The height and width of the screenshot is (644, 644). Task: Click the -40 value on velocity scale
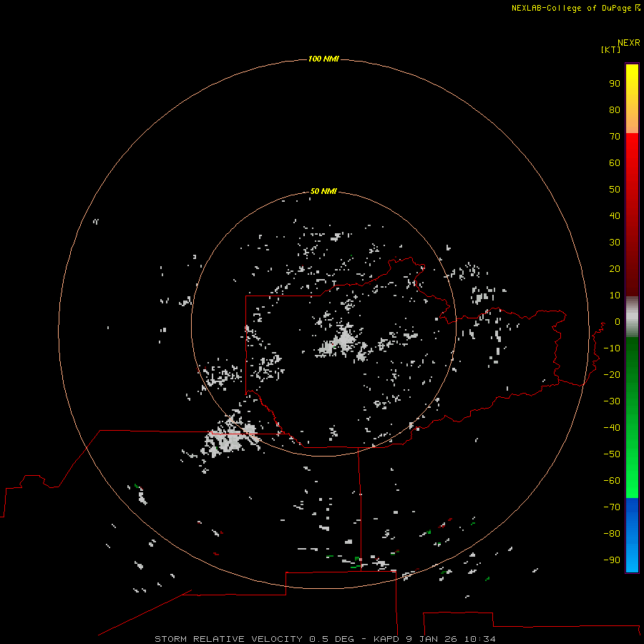pyautogui.click(x=612, y=428)
